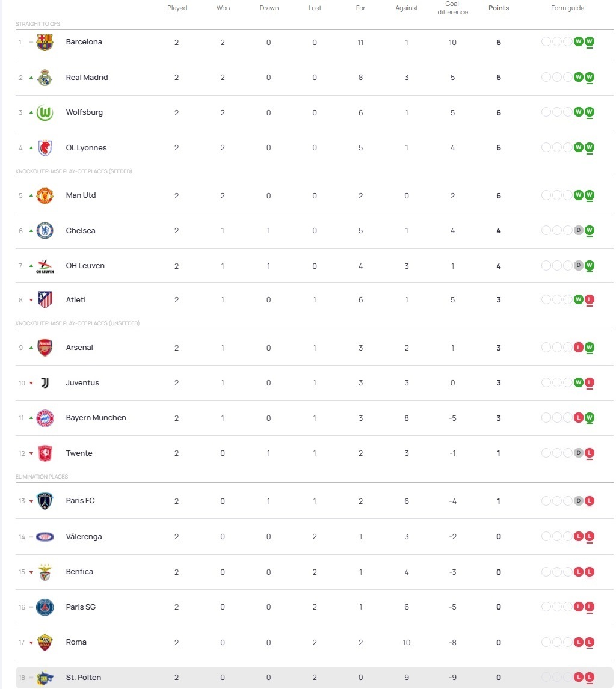The height and width of the screenshot is (689, 616).
Task: Click the Roma club crest
Action: tap(45, 642)
